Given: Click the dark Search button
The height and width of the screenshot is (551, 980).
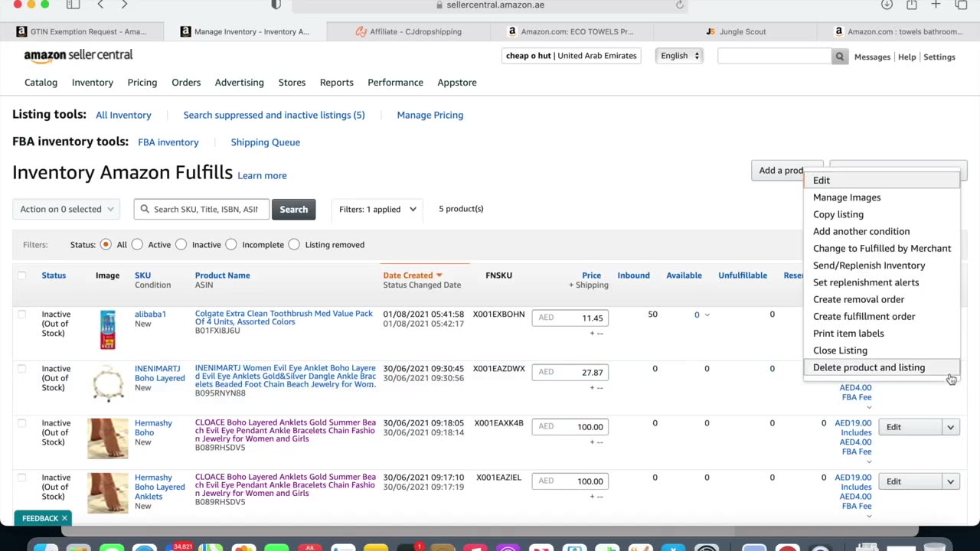Looking at the screenshot, I should pyautogui.click(x=293, y=210).
